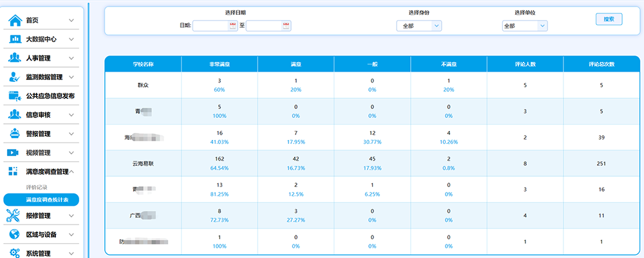Select 满意度调查统计表 submenu item
The width and height of the screenshot is (644, 258).
[x=52, y=200]
